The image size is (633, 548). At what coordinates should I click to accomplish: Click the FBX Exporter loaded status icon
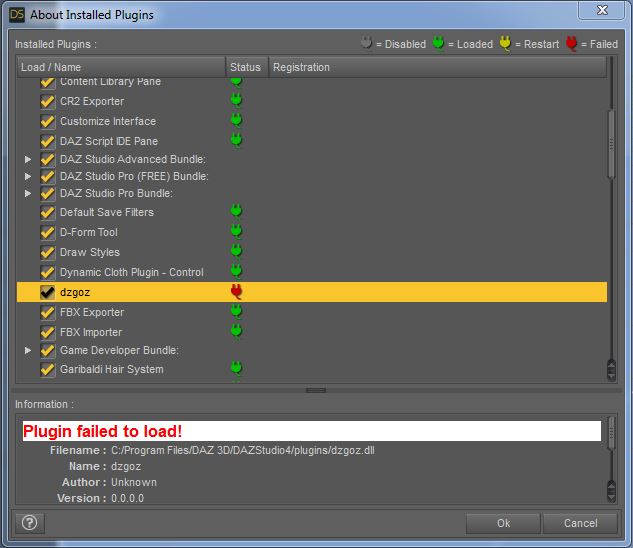(x=236, y=311)
